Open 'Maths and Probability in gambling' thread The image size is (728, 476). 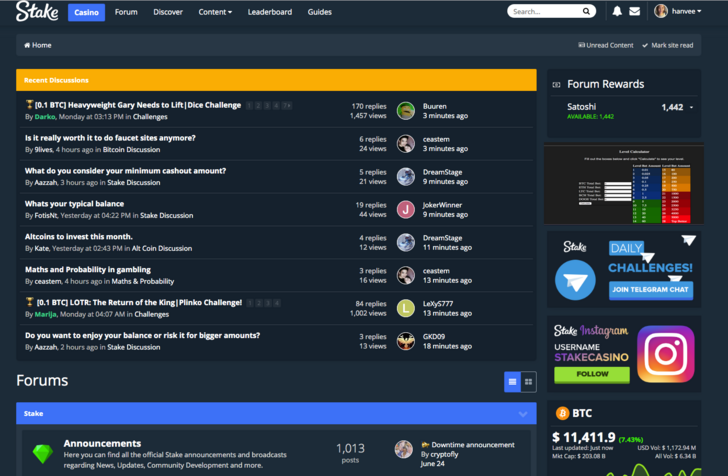coord(88,269)
